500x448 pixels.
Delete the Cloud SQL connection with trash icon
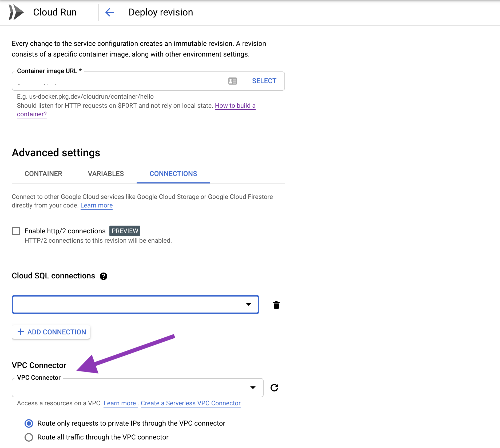[x=276, y=305]
